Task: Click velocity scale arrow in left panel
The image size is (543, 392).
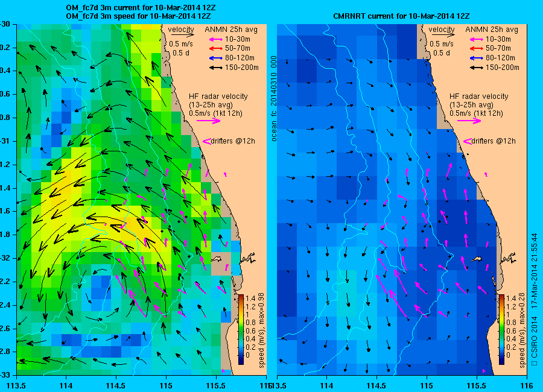Action: [182, 35]
